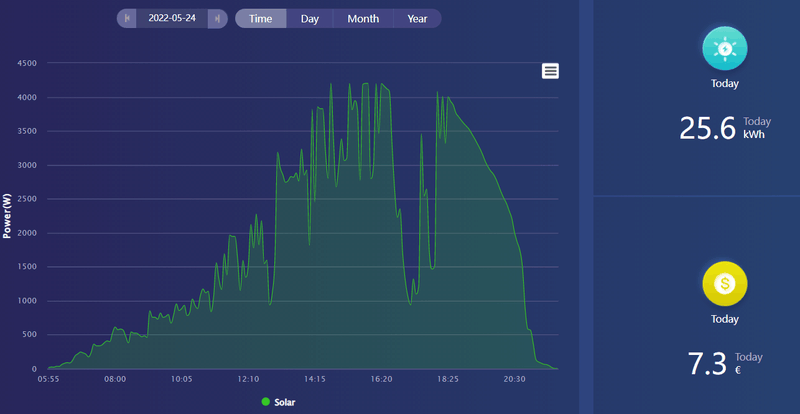The image size is (800, 414).
Task: Click the 08:00 time axis label
Action: [x=115, y=379]
